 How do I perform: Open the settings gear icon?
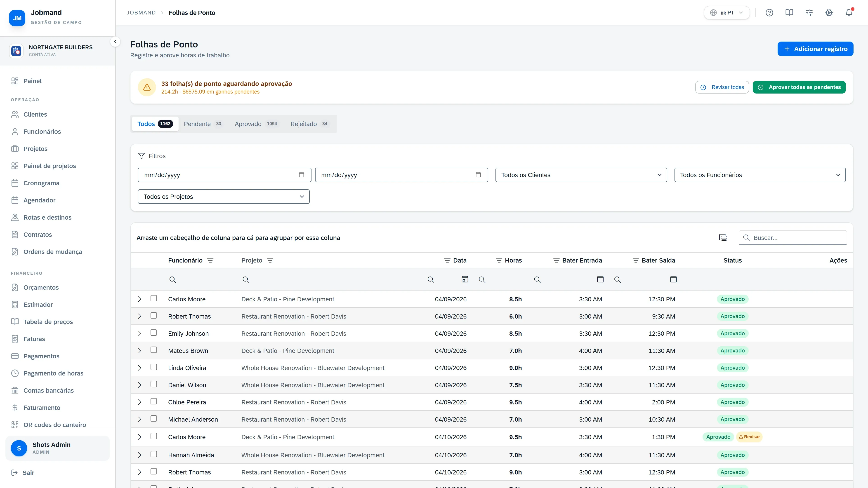pyautogui.click(x=829, y=13)
